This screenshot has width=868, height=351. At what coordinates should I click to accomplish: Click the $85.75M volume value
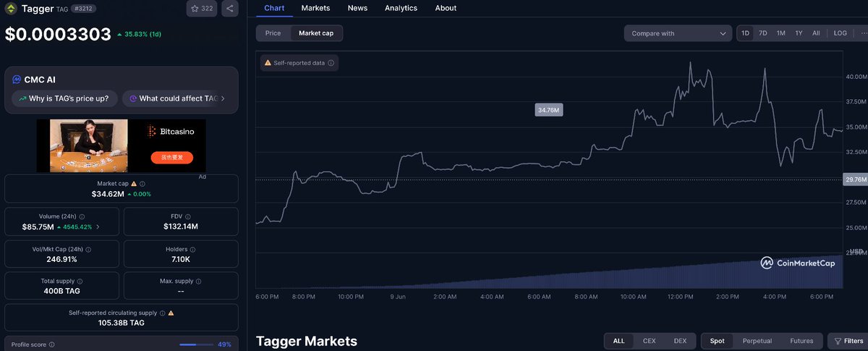point(38,227)
